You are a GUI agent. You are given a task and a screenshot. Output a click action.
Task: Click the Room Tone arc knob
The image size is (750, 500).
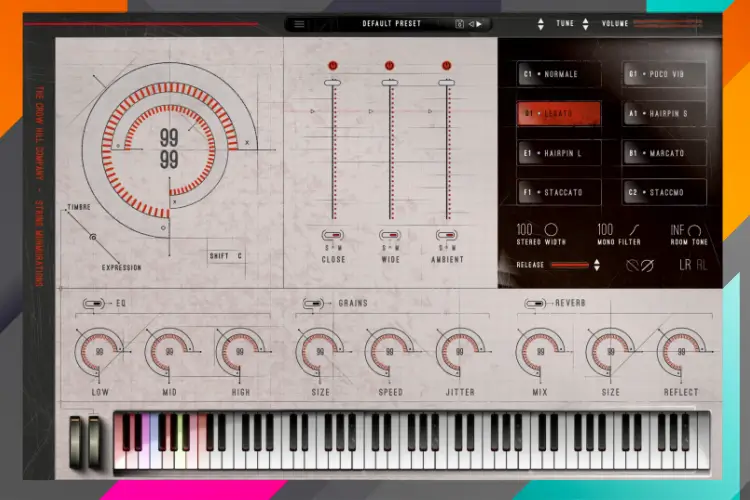click(695, 231)
